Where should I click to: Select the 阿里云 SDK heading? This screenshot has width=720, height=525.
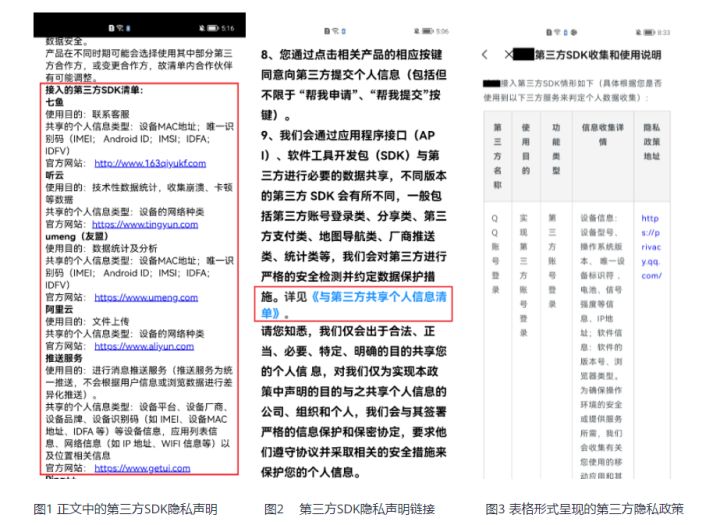pos(59,309)
